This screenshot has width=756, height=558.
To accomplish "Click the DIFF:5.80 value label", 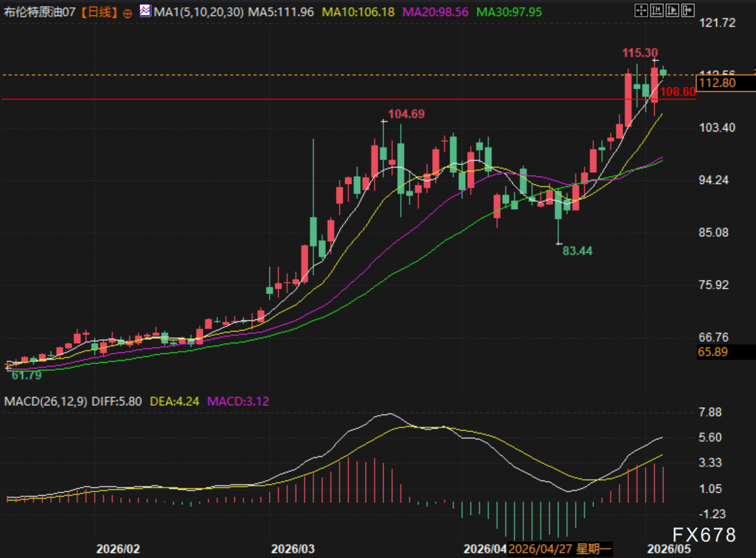I will pos(117,401).
